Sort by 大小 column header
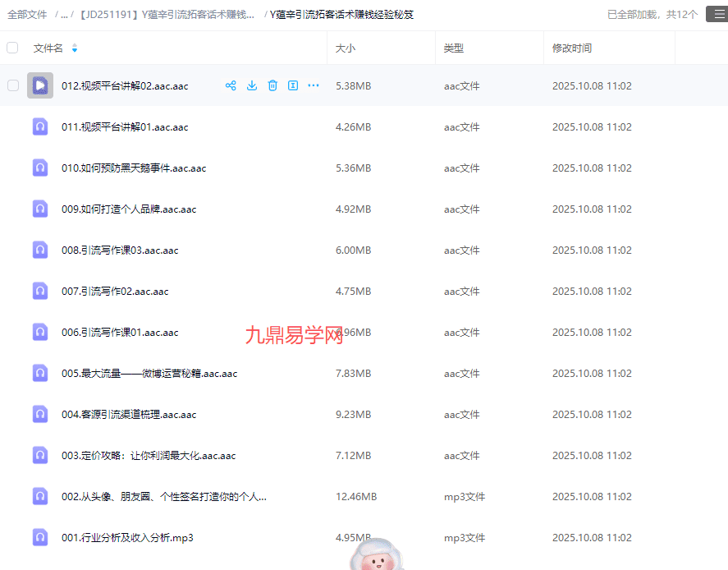728x570 pixels. pyautogui.click(x=346, y=48)
